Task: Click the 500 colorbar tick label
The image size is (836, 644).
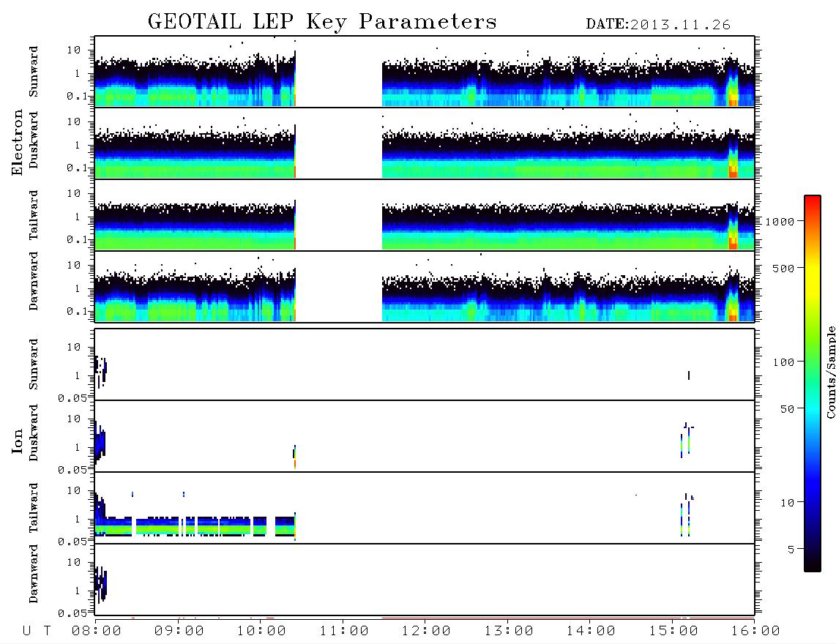Action: 783,269
